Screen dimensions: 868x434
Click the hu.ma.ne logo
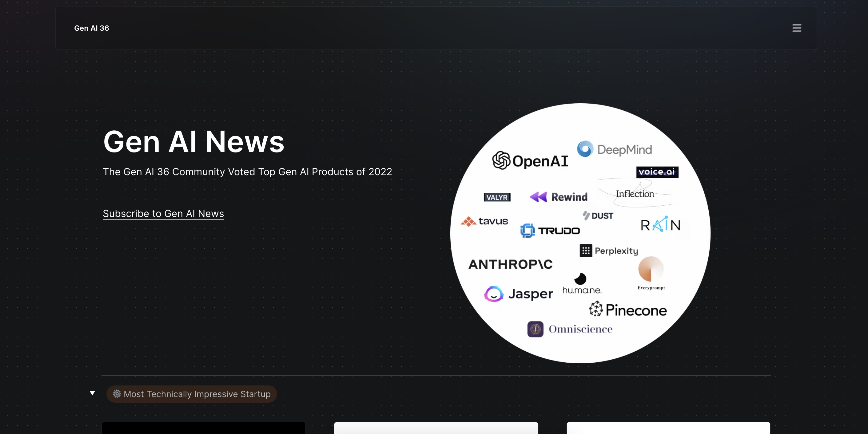[582, 284]
